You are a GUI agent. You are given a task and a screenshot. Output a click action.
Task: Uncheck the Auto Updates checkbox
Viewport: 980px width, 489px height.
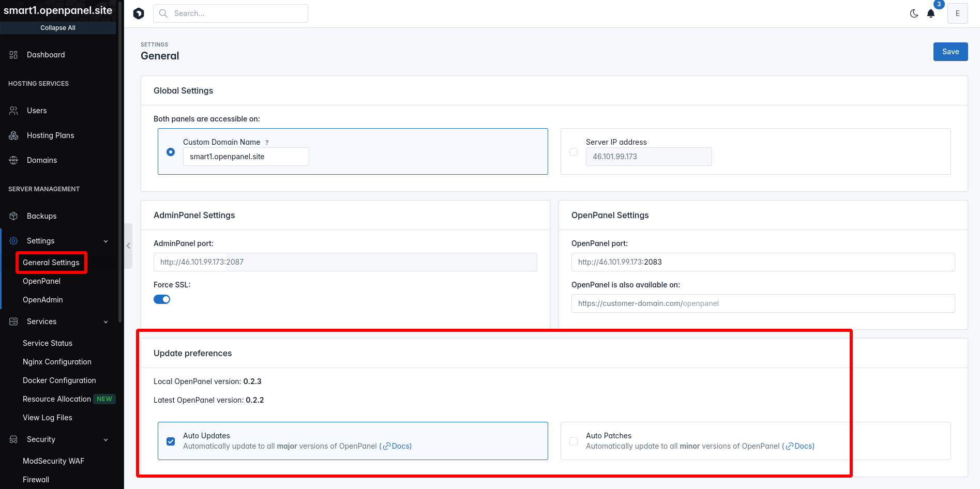pyautogui.click(x=171, y=441)
